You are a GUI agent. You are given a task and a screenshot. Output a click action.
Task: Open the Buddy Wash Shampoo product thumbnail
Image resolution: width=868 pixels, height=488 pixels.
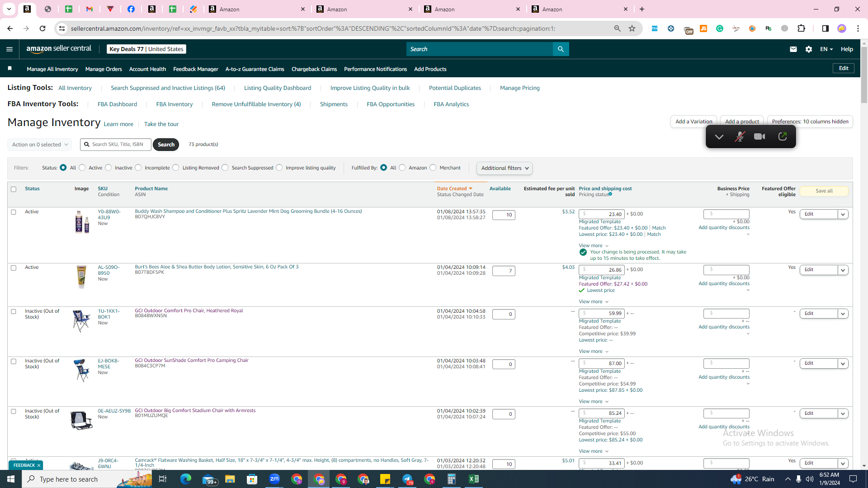tap(82, 222)
